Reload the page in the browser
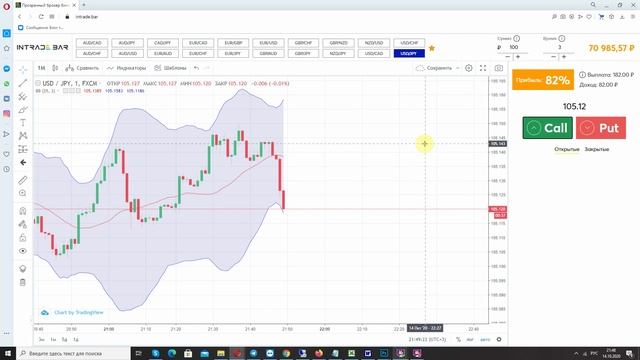The width and height of the screenshot is (640, 360). 41,17
